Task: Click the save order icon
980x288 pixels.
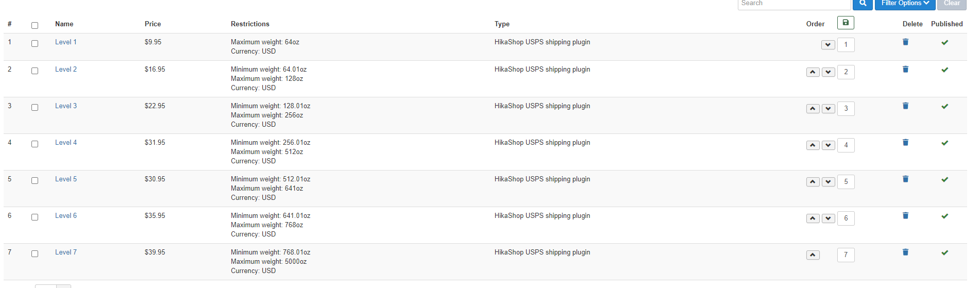Action: pyautogui.click(x=846, y=23)
